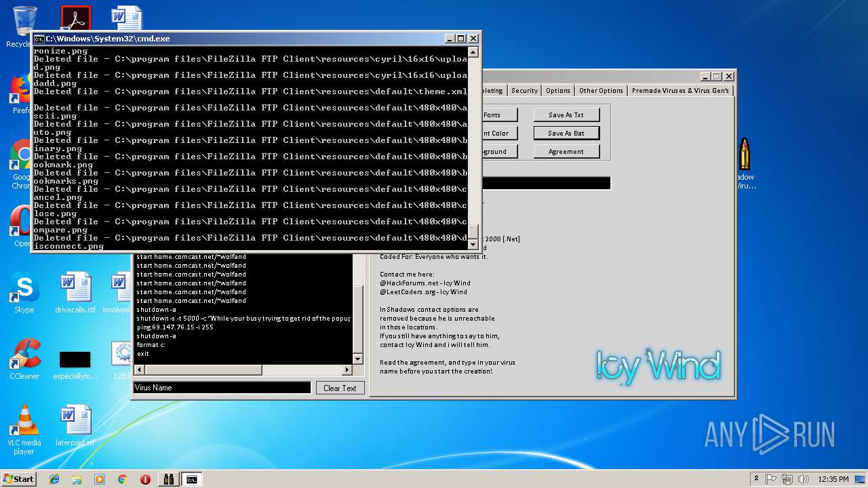This screenshot has width=868, height=488.
Task: Click the Virus Name input field
Action: tap(222, 388)
